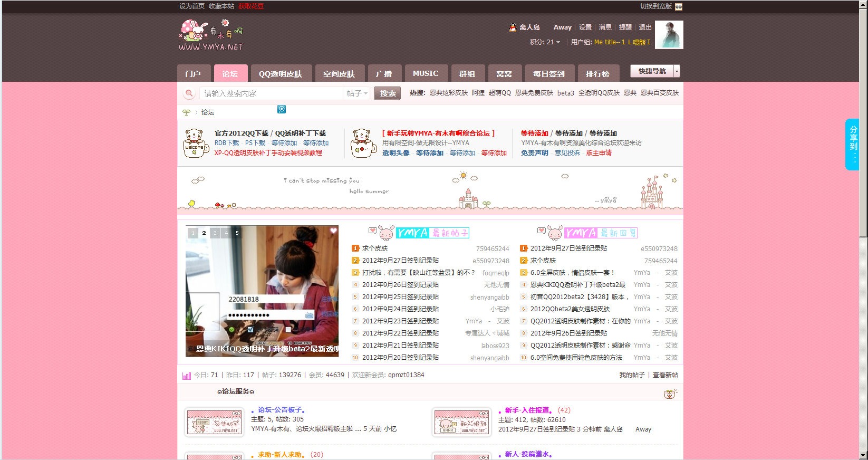This screenshot has height=460, width=868.
Task: Click the YMYA 最新帖子 header graphic
Action: 418,233
